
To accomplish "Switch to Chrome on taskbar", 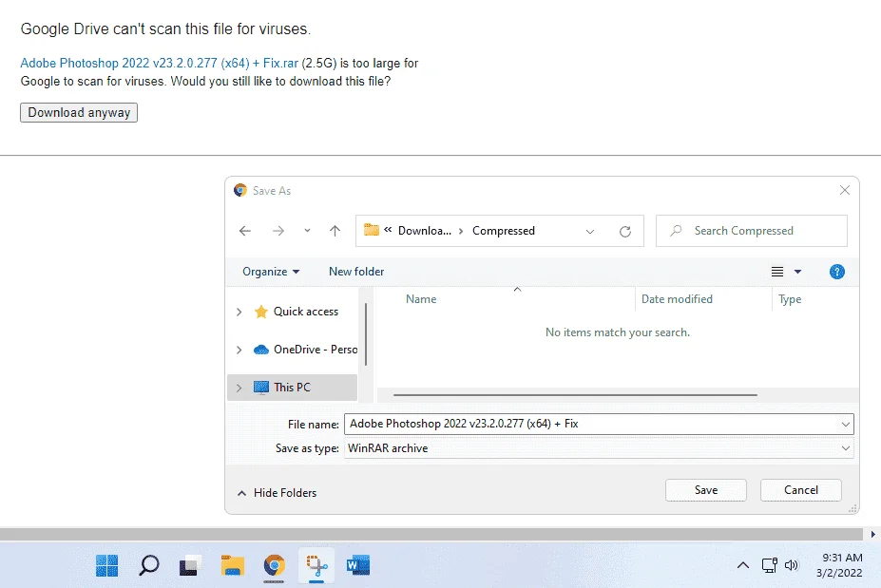I will click(x=274, y=565).
